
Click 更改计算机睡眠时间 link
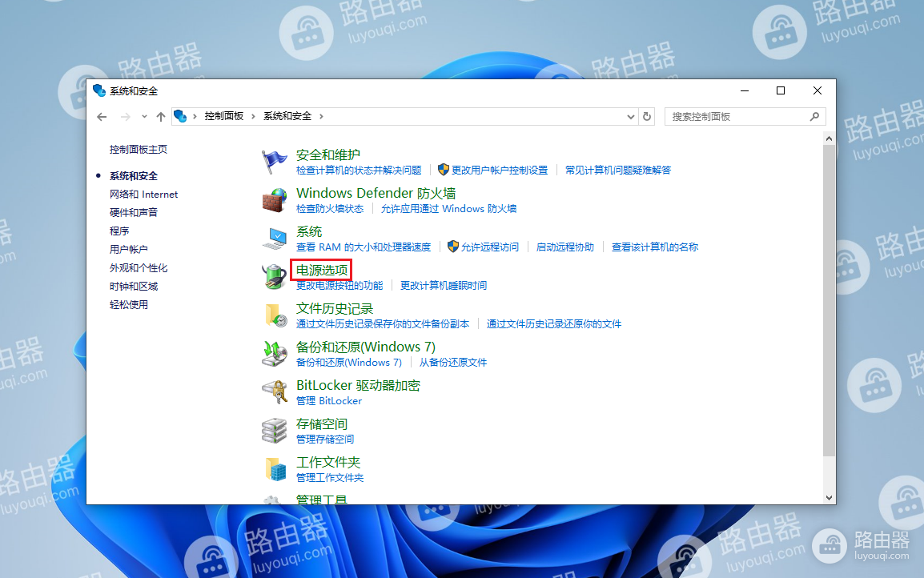tap(444, 285)
